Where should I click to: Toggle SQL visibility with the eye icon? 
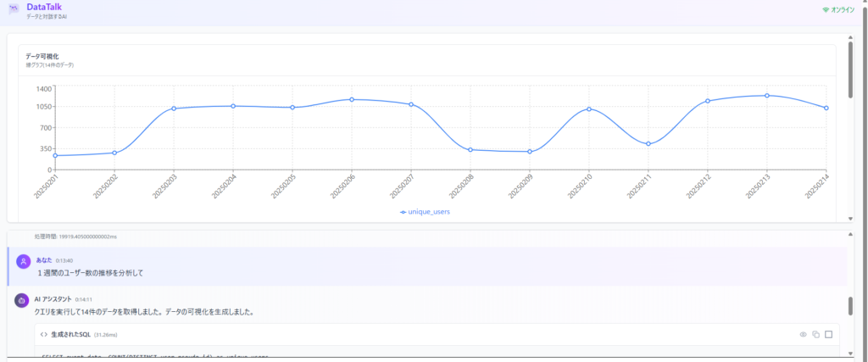tap(803, 335)
